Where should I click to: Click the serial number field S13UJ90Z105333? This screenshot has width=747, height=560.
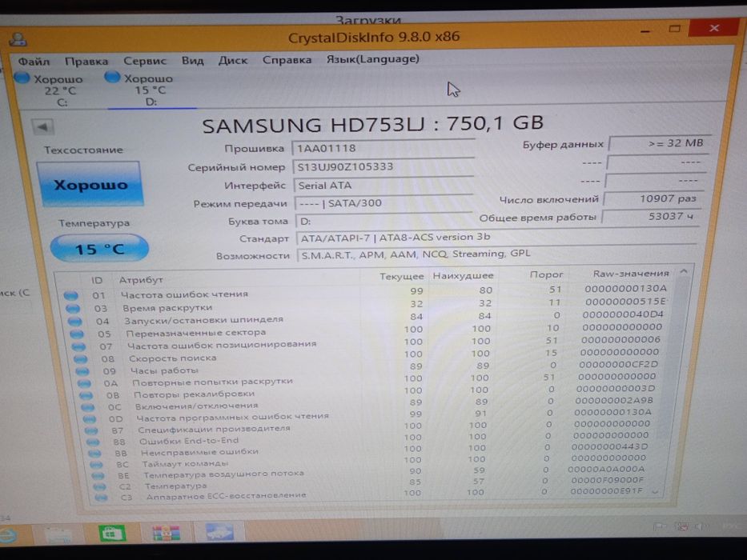pyautogui.click(x=383, y=166)
